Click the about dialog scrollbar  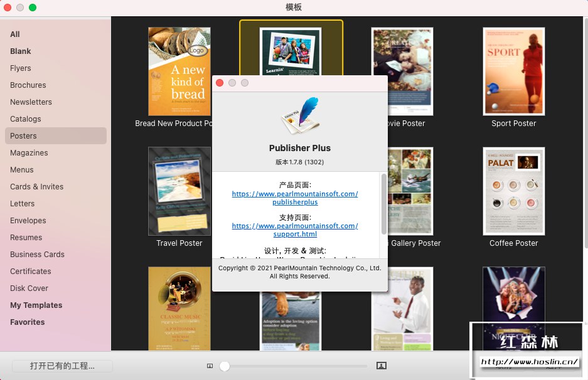(x=383, y=204)
